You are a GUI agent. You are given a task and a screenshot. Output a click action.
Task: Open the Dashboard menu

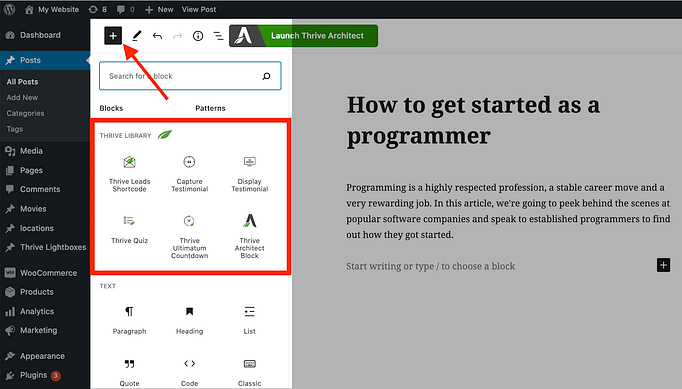[45, 35]
